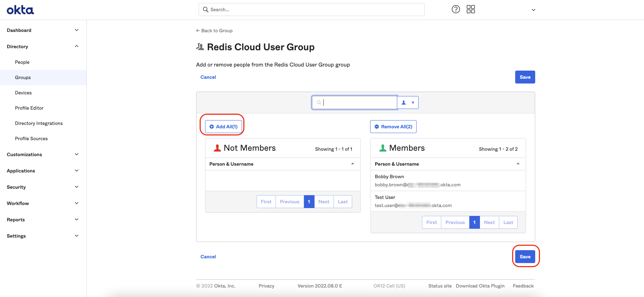Click Next in Members pagination
Screen dimensions: 644x297
(x=489, y=222)
